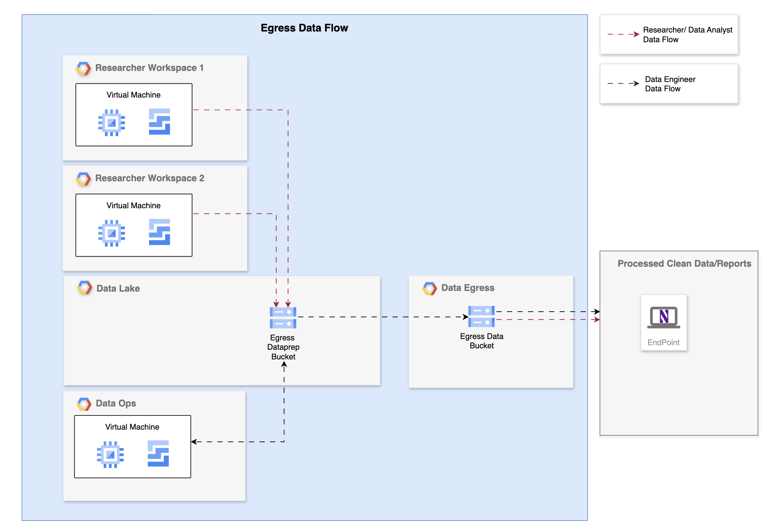Click the Egress Data Bucket text label
The image size is (767, 532).
[481, 341]
